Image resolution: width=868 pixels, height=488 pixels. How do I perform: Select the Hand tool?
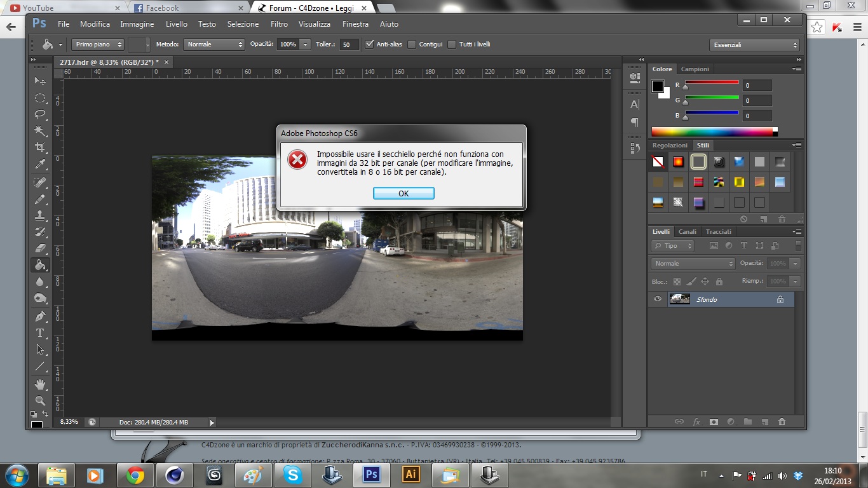coord(40,384)
